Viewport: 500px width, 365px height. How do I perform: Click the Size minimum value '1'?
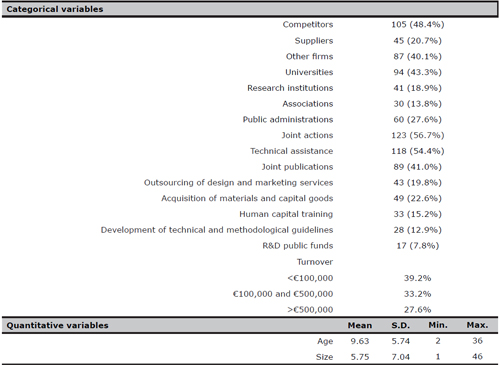click(438, 357)
